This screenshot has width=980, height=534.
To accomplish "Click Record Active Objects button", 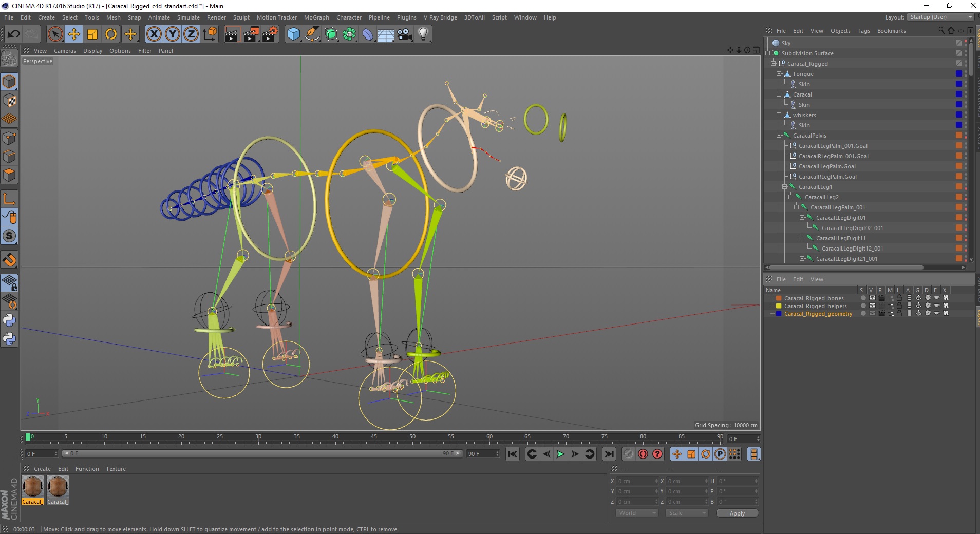I will pyautogui.click(x=629, y=454).
